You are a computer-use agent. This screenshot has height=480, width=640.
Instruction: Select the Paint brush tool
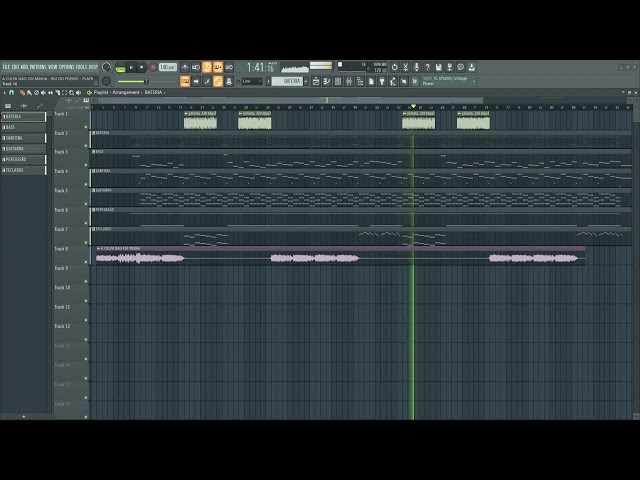point(29,93)
